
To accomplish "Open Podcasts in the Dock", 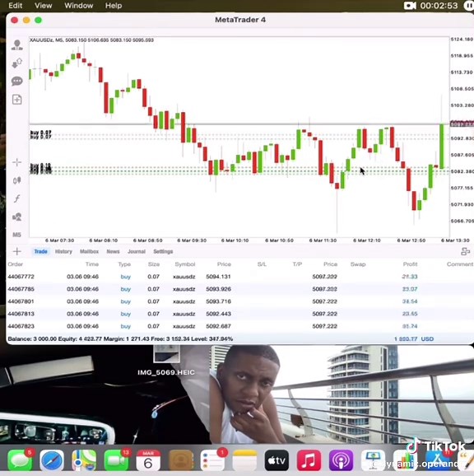I will coord(342,460).
